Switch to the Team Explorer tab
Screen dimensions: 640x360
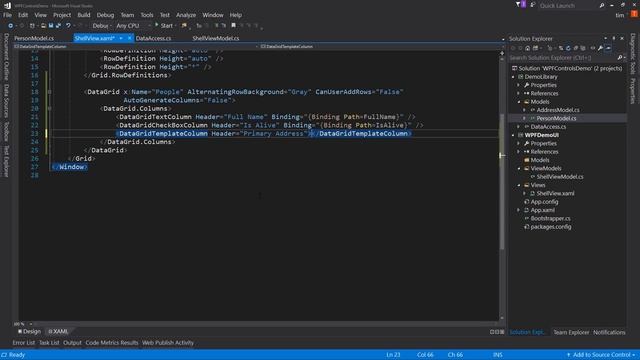coord(571,332)
